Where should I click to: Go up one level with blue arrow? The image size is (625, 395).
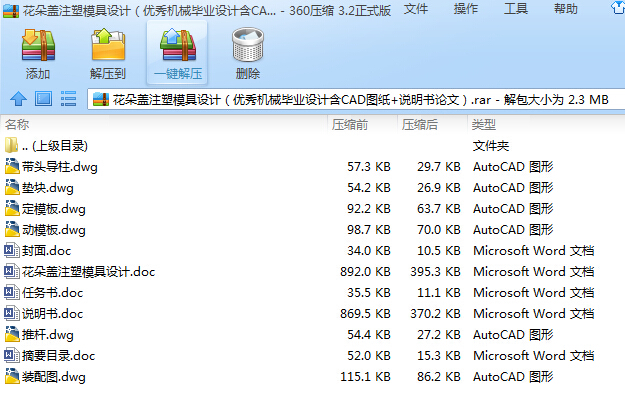click(x=18, y=98)
